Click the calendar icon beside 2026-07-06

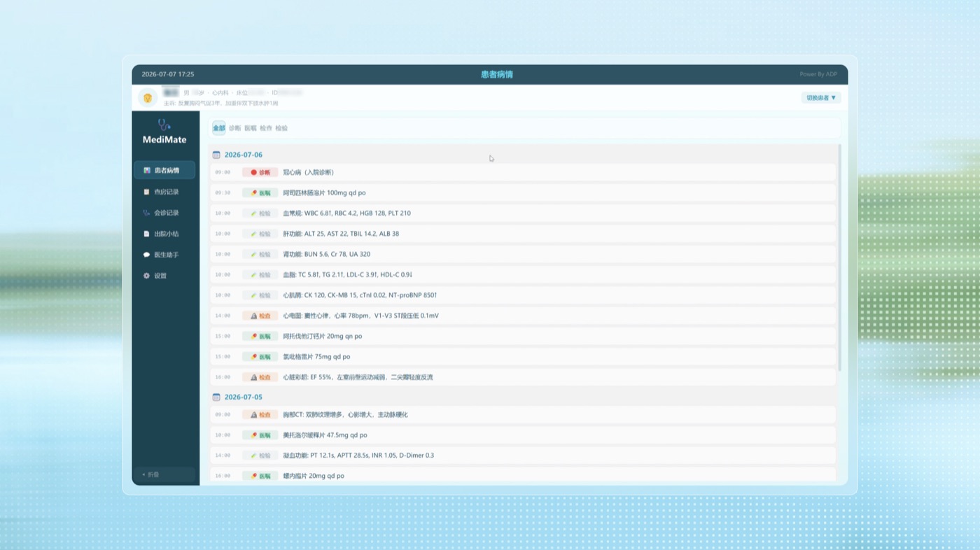216,155
